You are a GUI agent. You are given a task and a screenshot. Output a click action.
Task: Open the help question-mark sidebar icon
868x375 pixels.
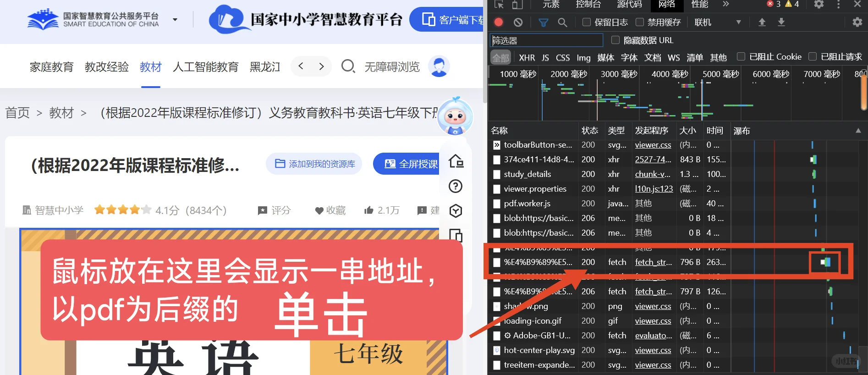coord(456,186)
